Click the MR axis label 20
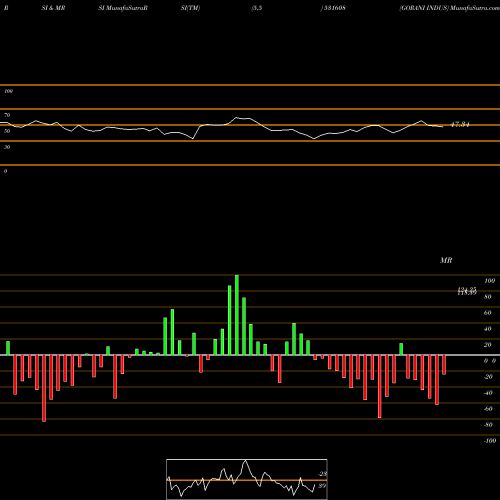The width and height of the screenshot is (500, 500). (x=488, y=345)
